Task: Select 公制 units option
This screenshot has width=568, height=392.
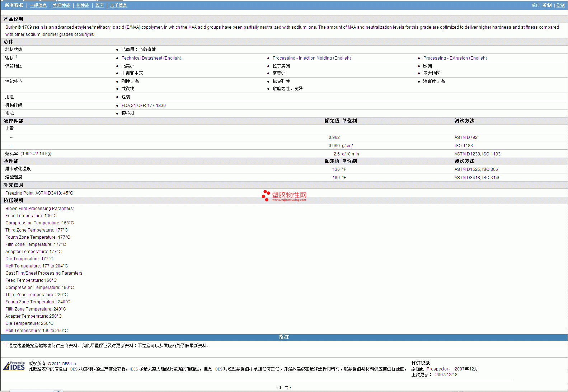Action: [x=560, y=5]
